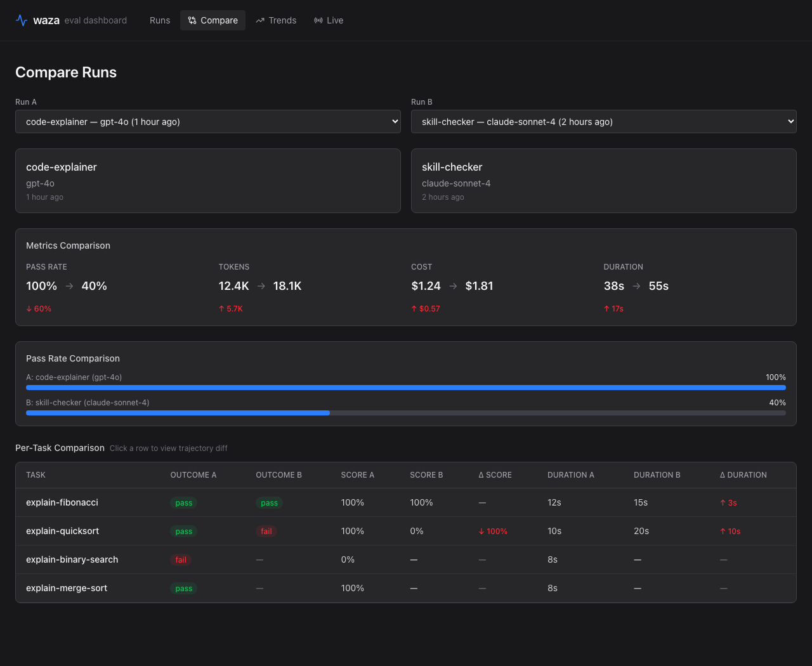812x666 pixels.
Task: Click the Live broadcast signal icon
Action: [x=318, y=20]
